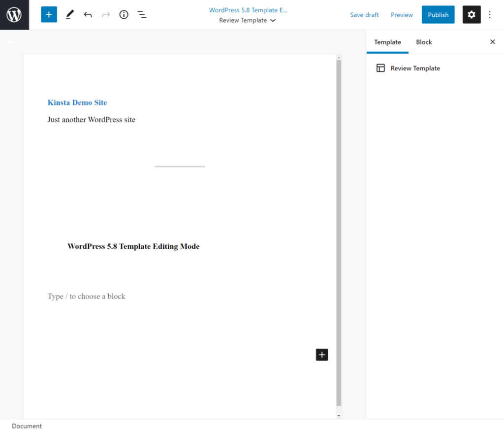This screenshot has height=431, width=504.
Task: Toggle editing mode with the pencil Tools icon
Action: [x=69, y=14]
